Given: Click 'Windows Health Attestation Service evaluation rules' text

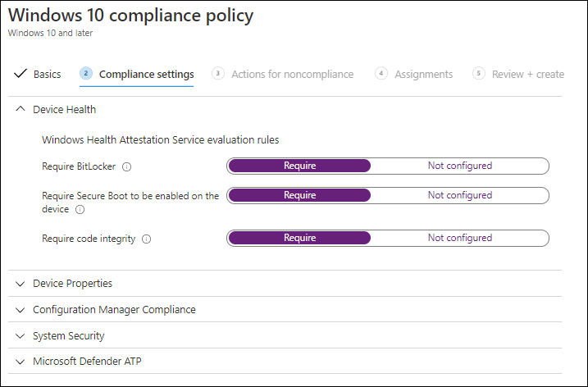Looking at the screenshot, I should click(161, 140).
